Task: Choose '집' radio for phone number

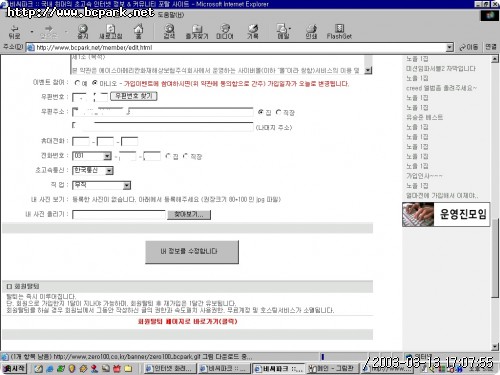Action: [x=168, y=156]
